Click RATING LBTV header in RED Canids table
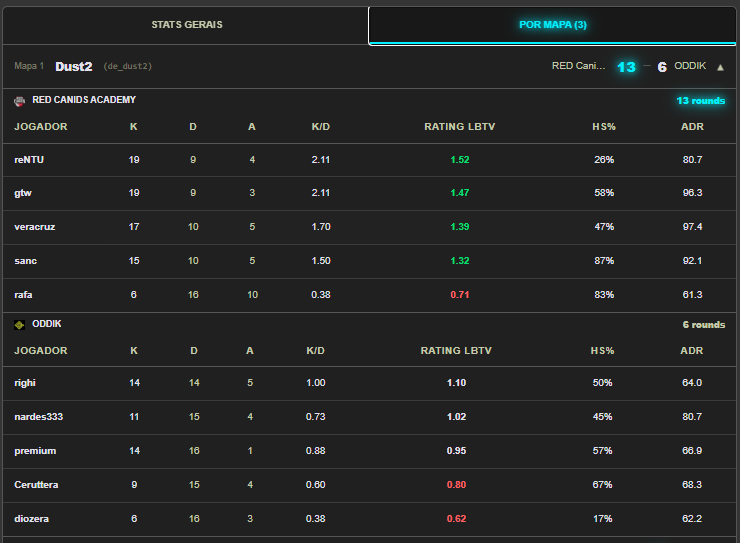The image size is (740, 543). click(x=459, y=127)
